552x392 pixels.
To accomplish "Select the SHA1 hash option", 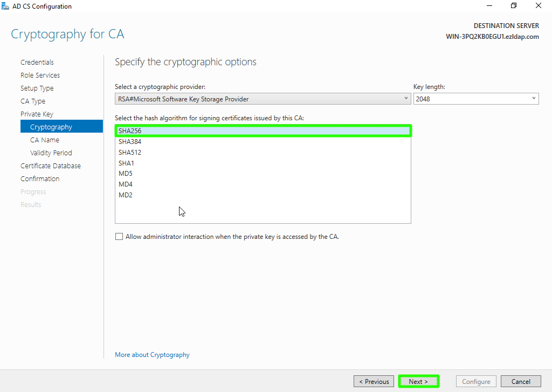I will coord(127,163).
